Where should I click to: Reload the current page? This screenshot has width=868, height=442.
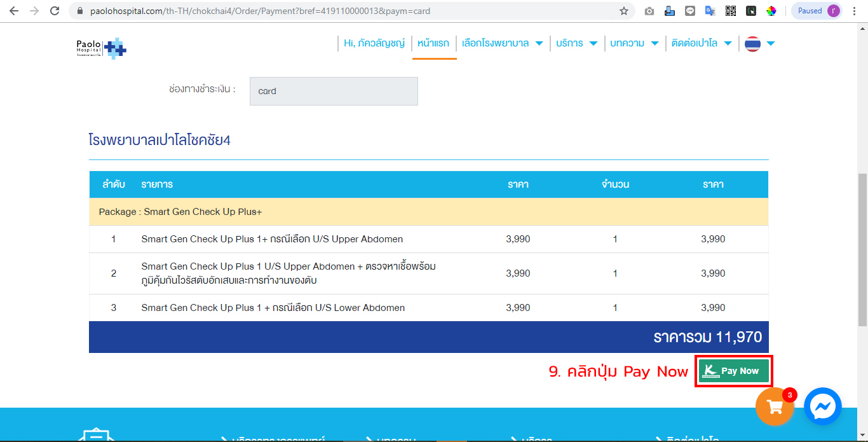[x=55, y=11]
